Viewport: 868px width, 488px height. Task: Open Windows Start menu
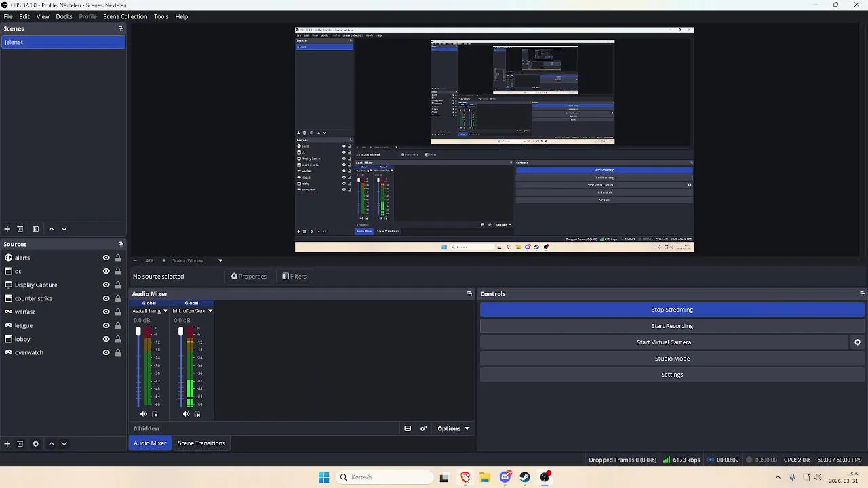pyautogui.click(x=323, y=477)
